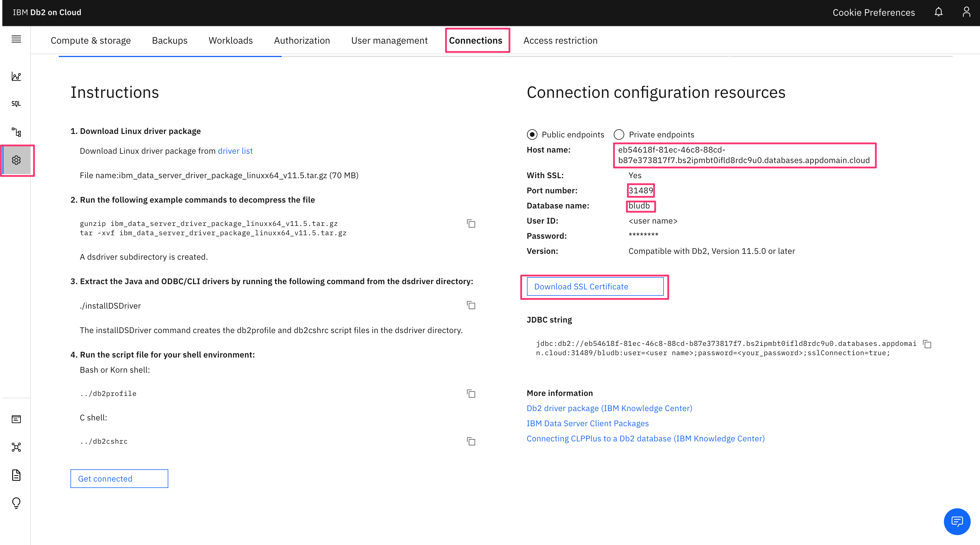Image resolution: width=980 pixels, height=545 pixels.
Task: Open the data tree structure sidebar icon
Action: 16,132
